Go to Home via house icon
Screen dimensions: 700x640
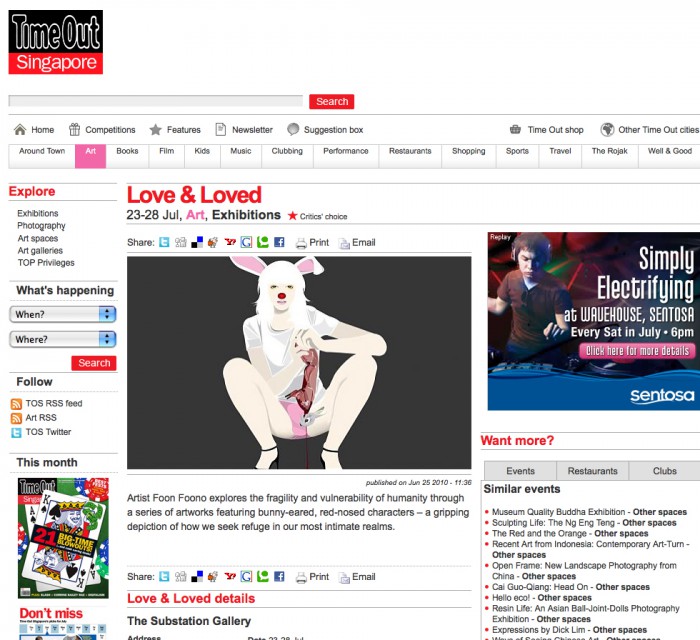(19, 130)
